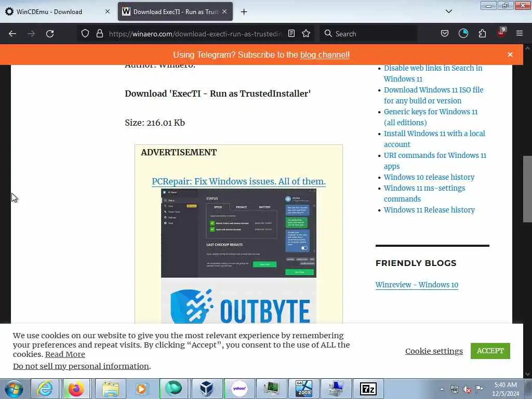This screenshot has height=399, width=532.
Task: Open Firefox account circle icon
Action: [x=463, y=34]
